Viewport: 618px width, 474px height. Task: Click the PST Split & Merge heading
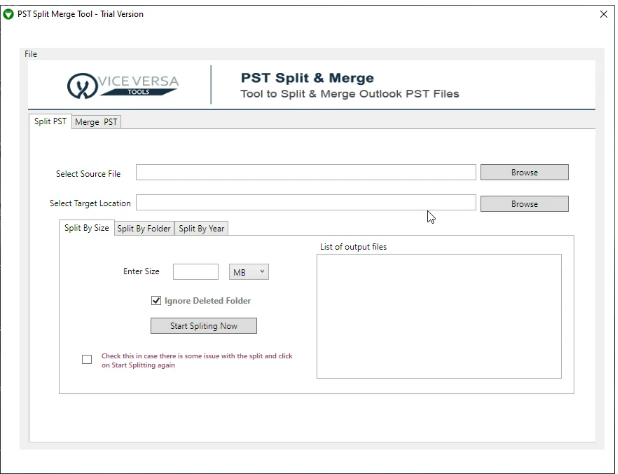(307, 78)
